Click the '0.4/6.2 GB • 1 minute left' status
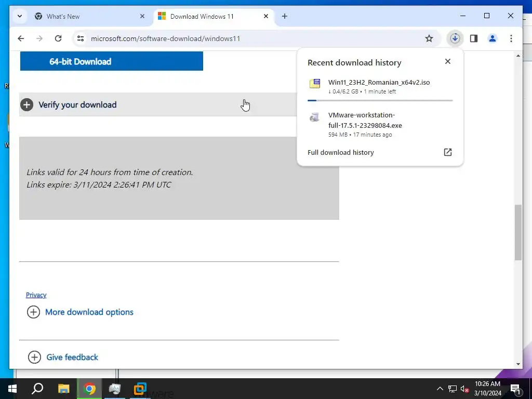 tap(362, 91)
